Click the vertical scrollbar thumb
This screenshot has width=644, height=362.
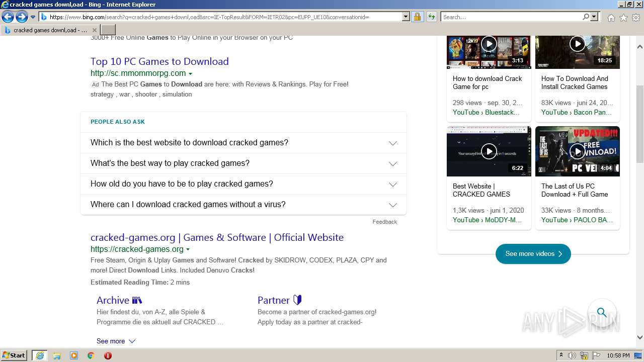[640, 124]
